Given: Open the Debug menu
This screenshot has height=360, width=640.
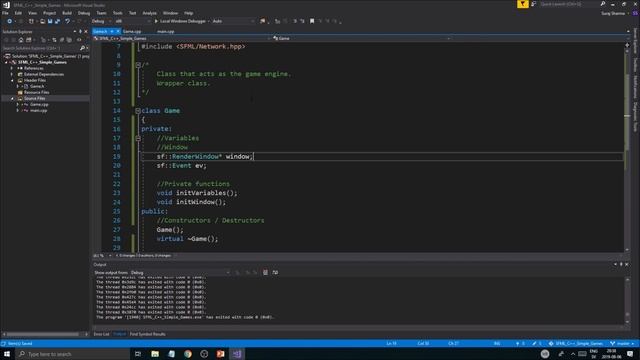Looking at the screenshot, I should 84,13.
